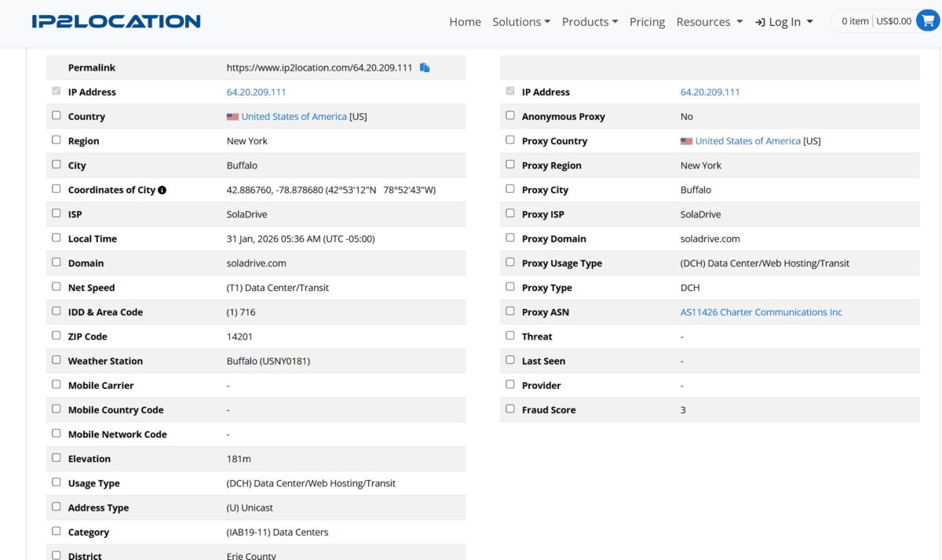942x560 pixels.
Task: Open the shopping cart icon
Action: tap(927, 21)
